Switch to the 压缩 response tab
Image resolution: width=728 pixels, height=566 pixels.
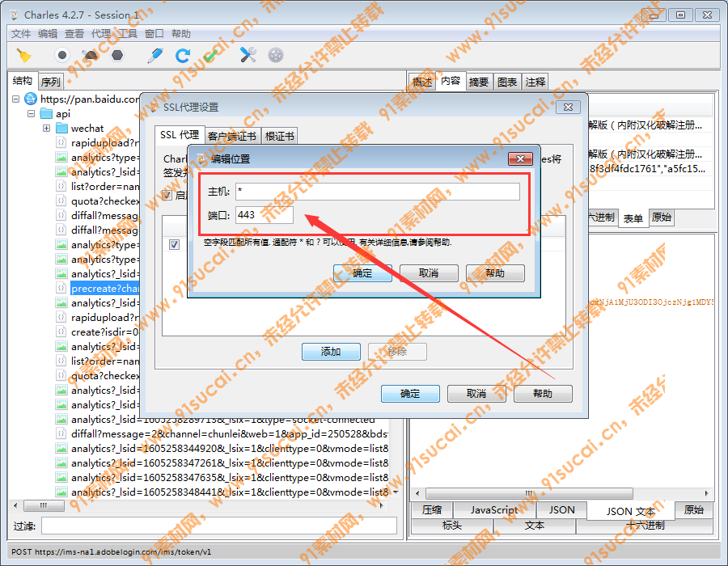(x=432, y=510)
